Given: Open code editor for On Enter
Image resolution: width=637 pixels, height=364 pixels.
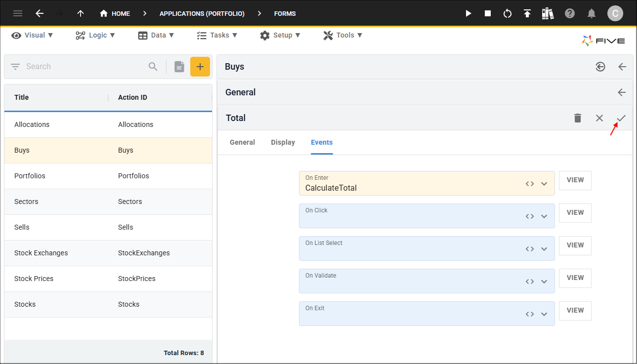Looking at the screenshot, I should (x=530, y=184).
